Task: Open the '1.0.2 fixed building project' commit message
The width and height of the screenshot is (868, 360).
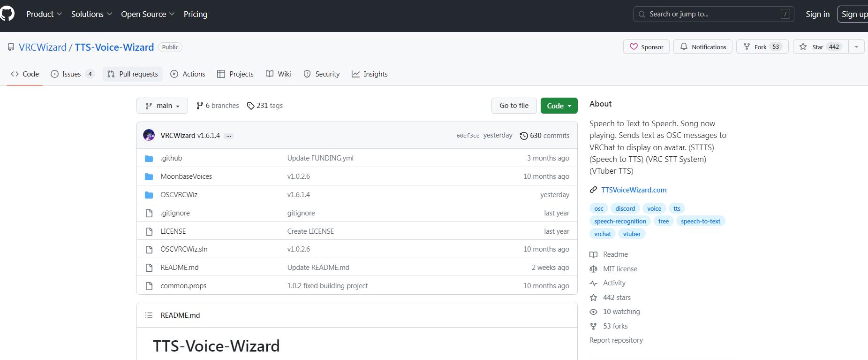Action: (x=327, y=286)
